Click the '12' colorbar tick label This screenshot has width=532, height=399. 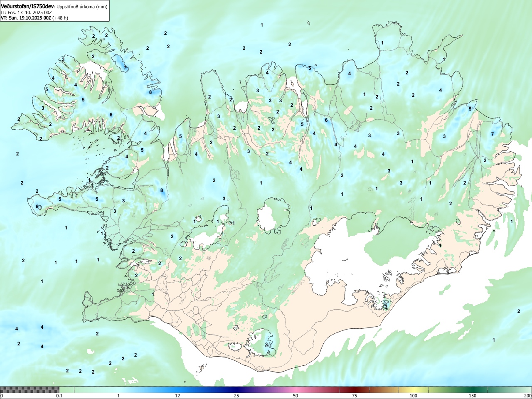177,396
